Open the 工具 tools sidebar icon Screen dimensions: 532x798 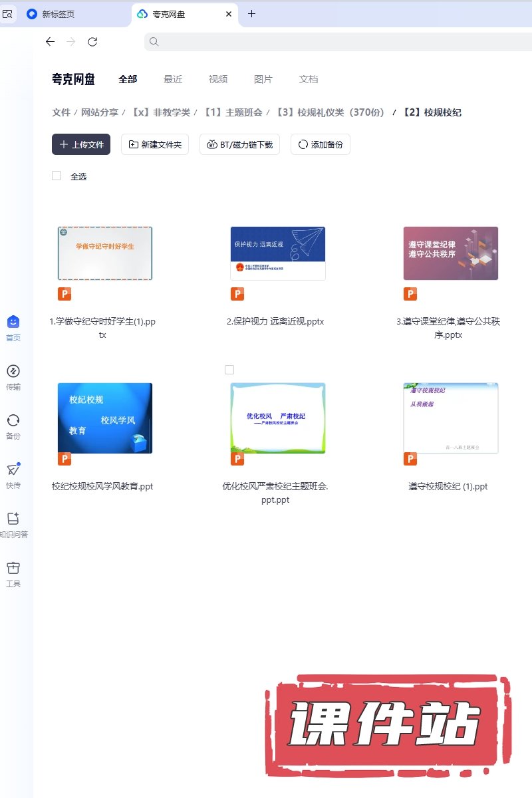pyautogui.click(x=13, y=569)
